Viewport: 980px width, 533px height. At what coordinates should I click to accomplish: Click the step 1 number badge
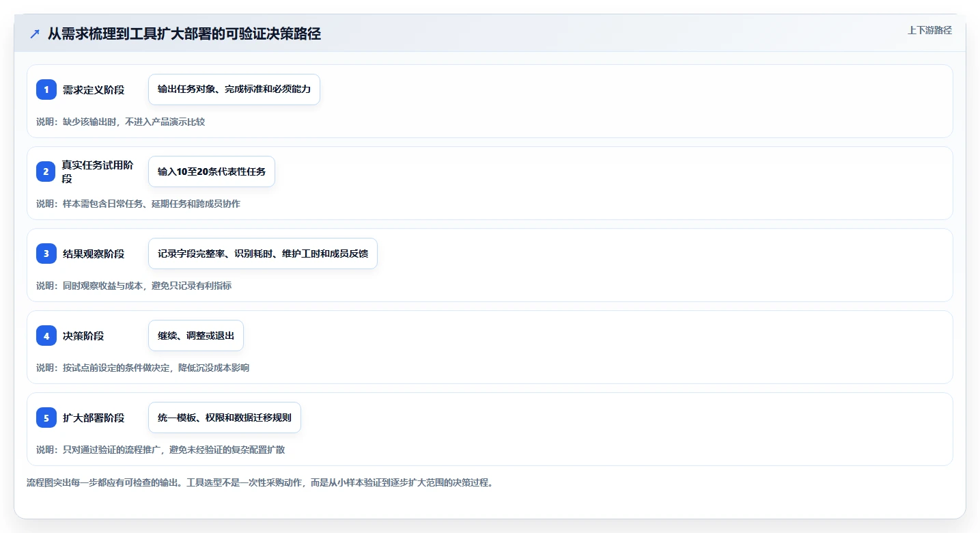pos(46,90)
